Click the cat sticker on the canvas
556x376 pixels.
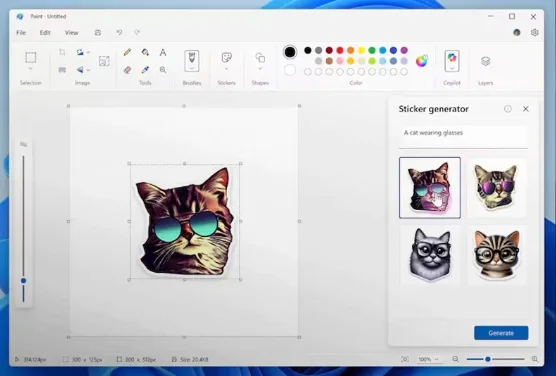pos(185,222)
